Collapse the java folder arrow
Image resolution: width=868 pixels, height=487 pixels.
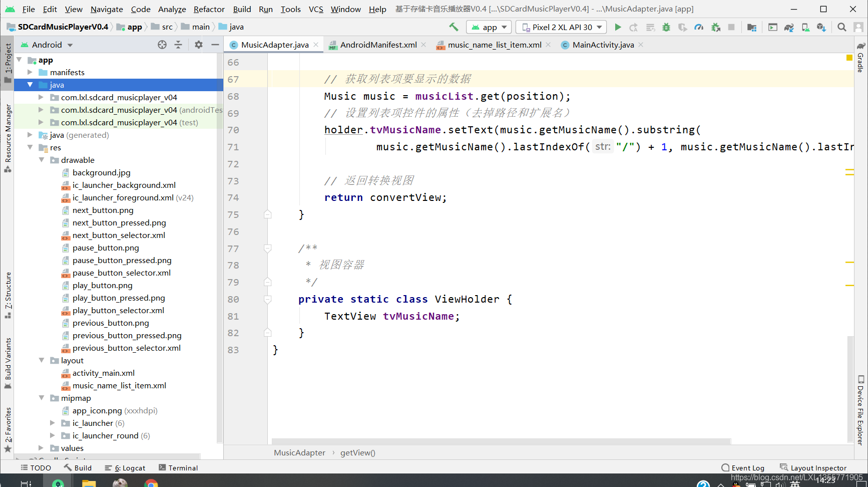(30, 85)
